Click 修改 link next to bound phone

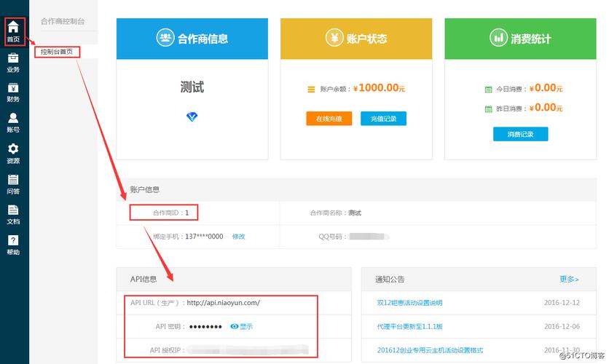click(x=238, y=237)
